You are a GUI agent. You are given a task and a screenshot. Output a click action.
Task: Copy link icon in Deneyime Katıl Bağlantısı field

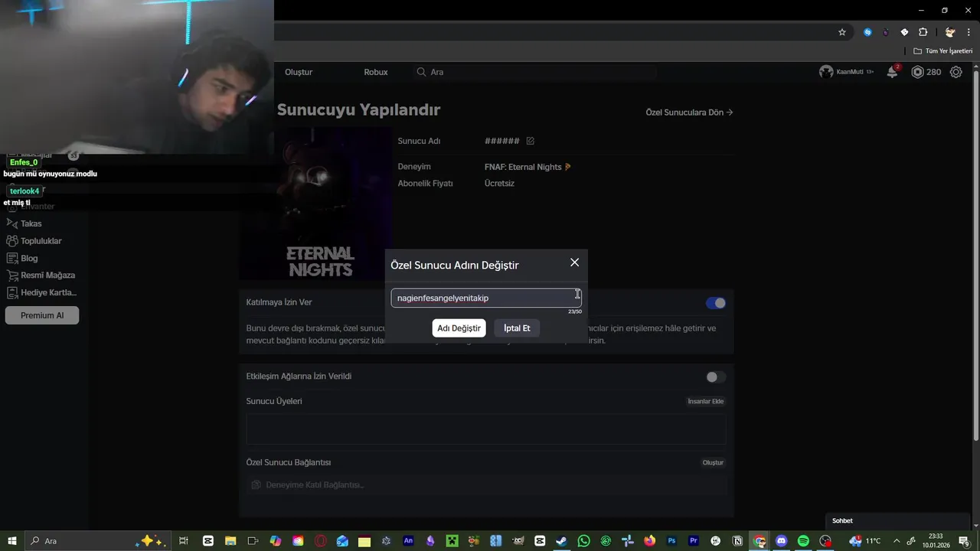(256, 484)
